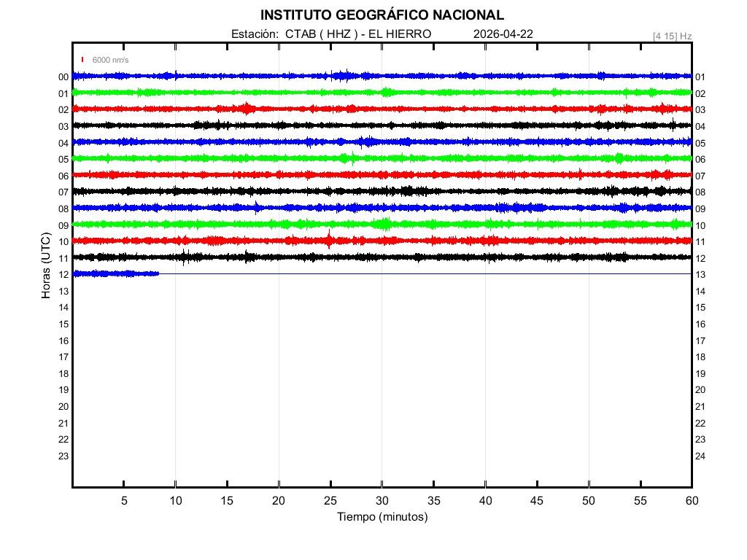747x560 pixels.
Task: Click the 30 minute tick on the time axis
Action: (382, 500)
